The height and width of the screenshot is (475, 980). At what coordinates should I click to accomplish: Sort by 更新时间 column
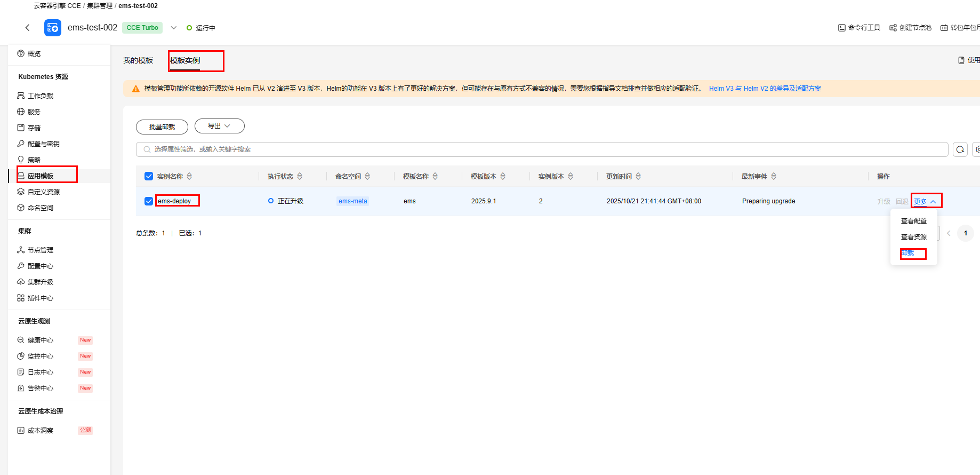tap(638, 176)
